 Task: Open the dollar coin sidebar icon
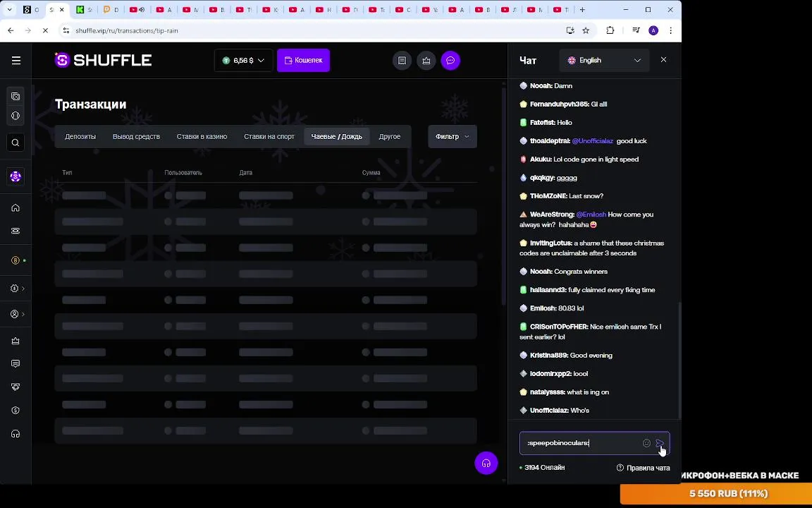point(16,411)
